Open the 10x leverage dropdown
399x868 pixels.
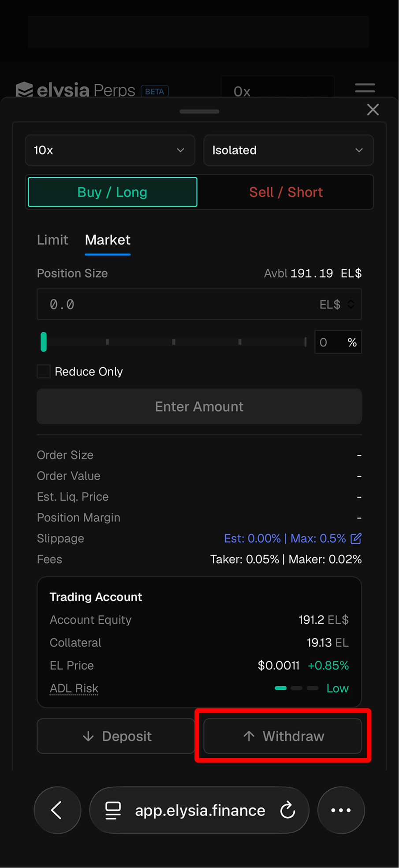coord(110,150)
